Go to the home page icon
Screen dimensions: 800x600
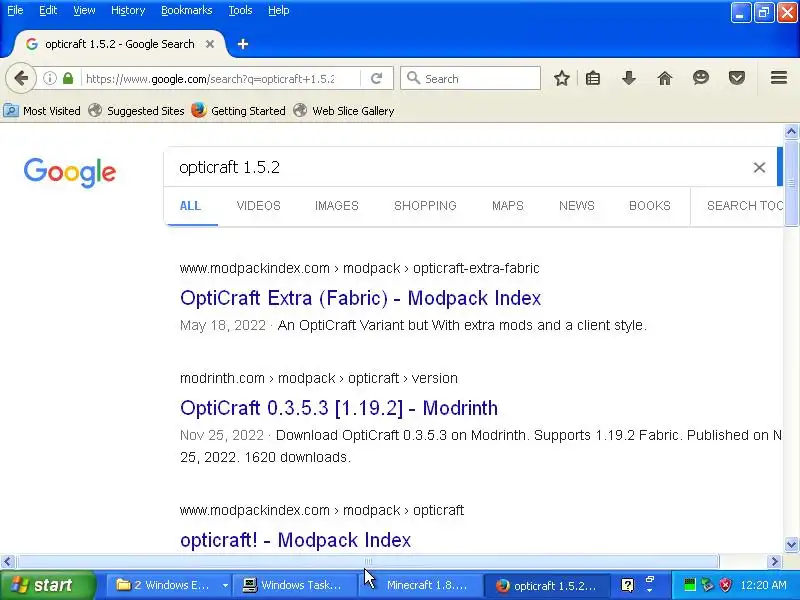pos(665,78)
